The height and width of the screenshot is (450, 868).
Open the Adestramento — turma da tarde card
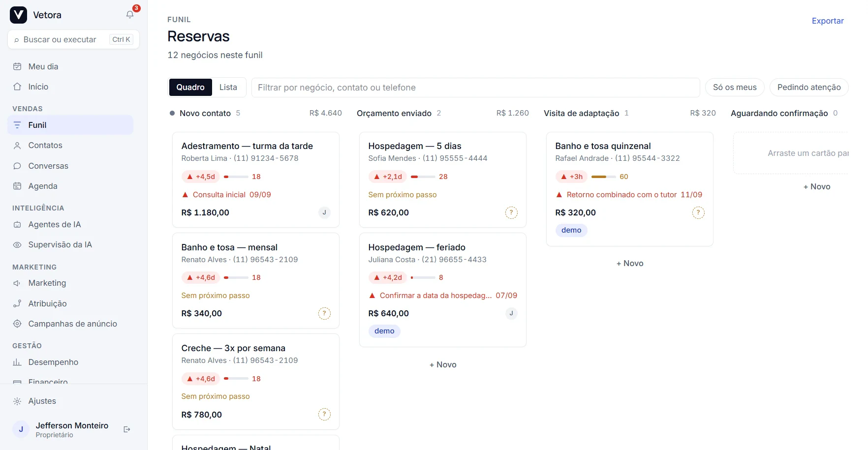[x=256, y=180]
